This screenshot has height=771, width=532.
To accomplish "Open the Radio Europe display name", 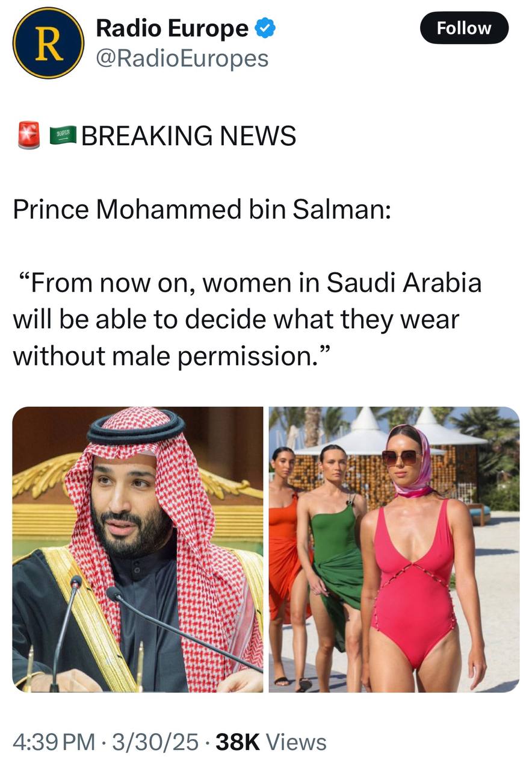I will [172, 28].
